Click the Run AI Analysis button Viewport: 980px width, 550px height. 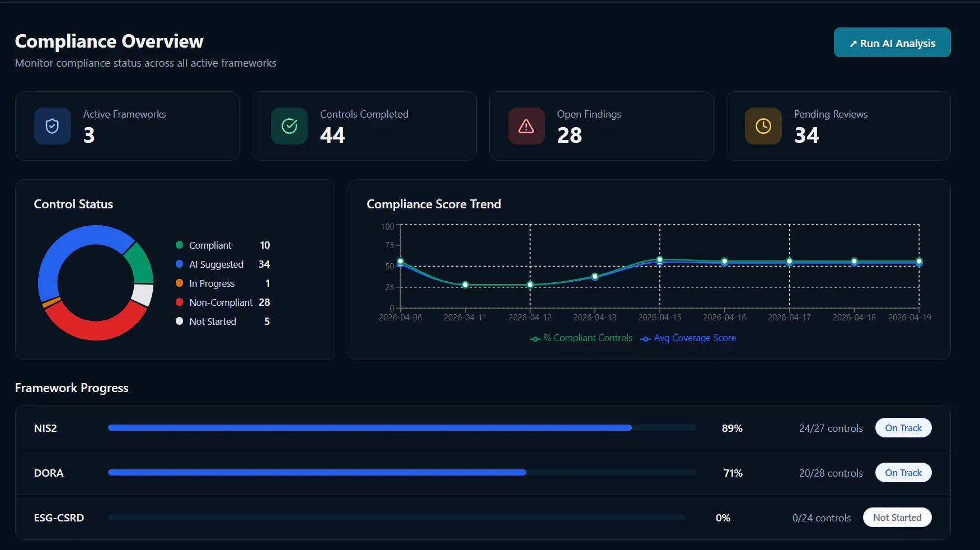[x=892, y=43]
